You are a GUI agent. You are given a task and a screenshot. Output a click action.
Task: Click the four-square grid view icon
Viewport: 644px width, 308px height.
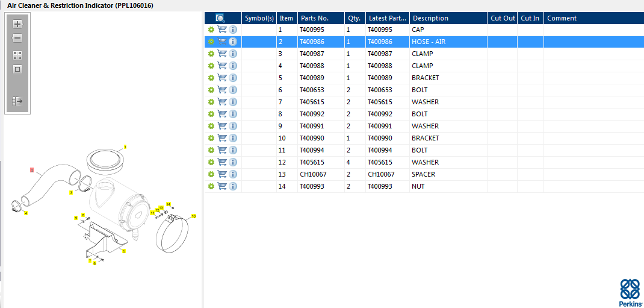pyautogui.click(x=17, y=55)
